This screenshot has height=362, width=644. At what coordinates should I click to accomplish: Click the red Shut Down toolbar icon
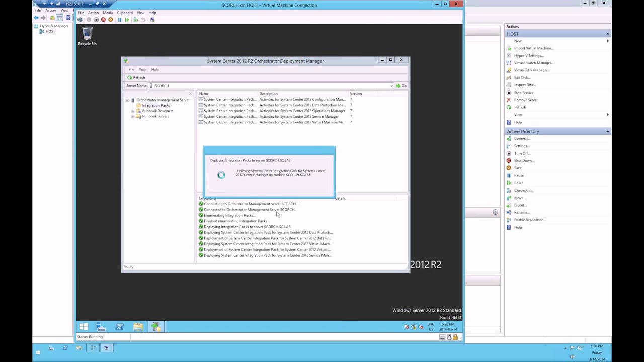click(103, 20)
